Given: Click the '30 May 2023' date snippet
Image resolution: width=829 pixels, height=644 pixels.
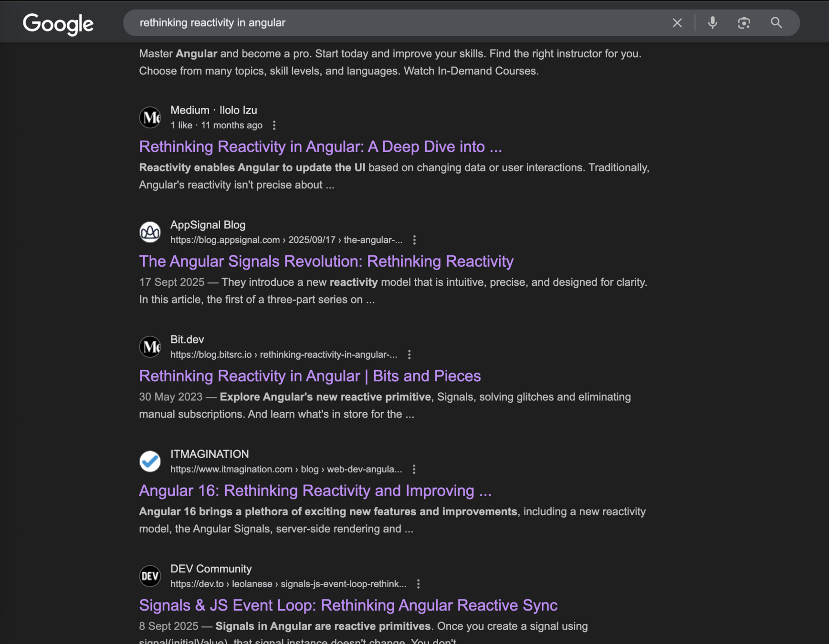Looking at the screenshot, I should (170, 397).
